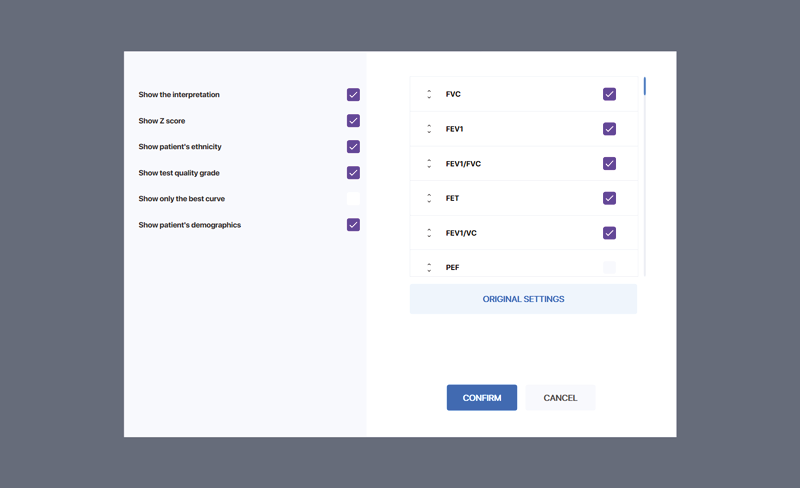Uncheck the FET parameter
The width and height of the screenshot is (800, 488).
609,198
